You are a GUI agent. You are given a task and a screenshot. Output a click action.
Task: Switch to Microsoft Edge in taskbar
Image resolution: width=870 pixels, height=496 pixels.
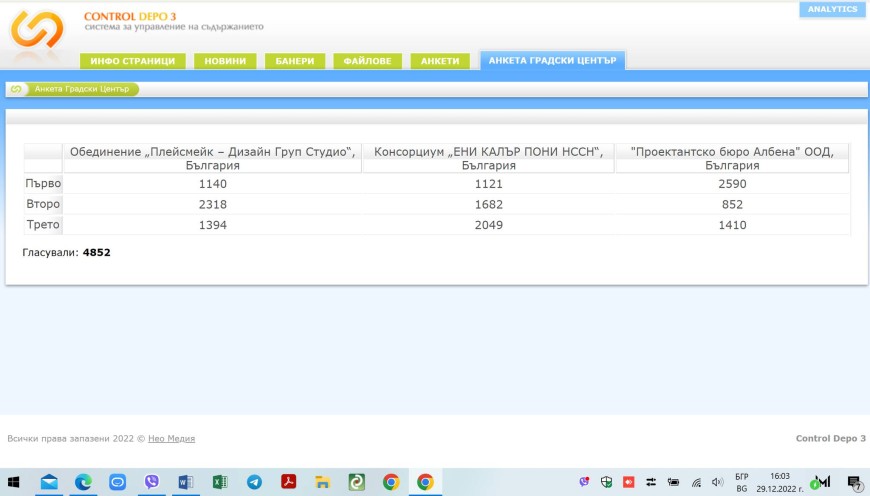coord(83,482)
